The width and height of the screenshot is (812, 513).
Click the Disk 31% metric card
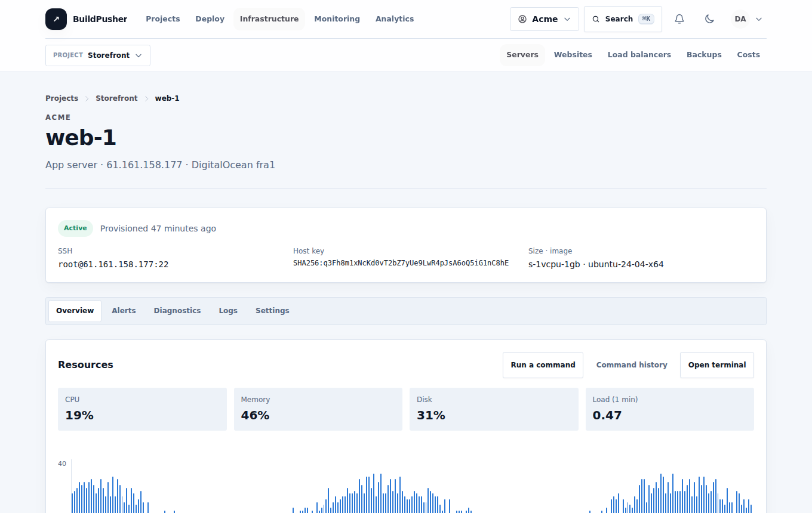pos(494,409)
